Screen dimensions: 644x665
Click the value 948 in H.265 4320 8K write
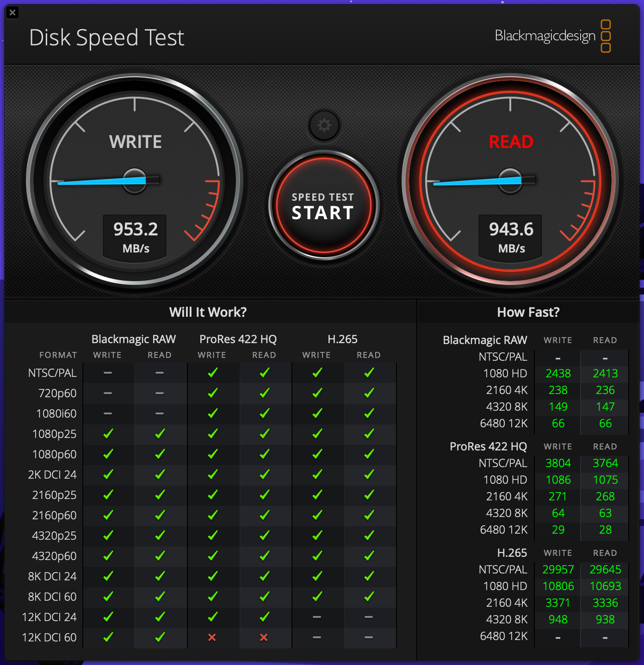pyautogui.click(x=558, y=619)
